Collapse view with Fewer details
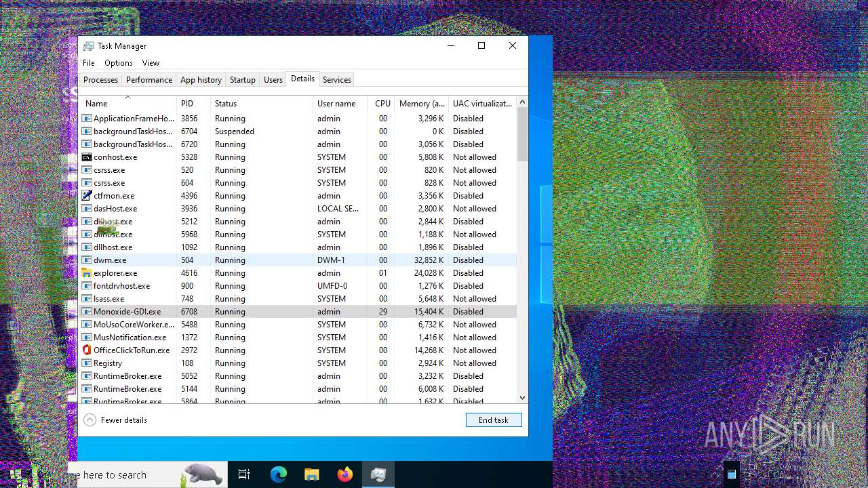 pos(115,420)
